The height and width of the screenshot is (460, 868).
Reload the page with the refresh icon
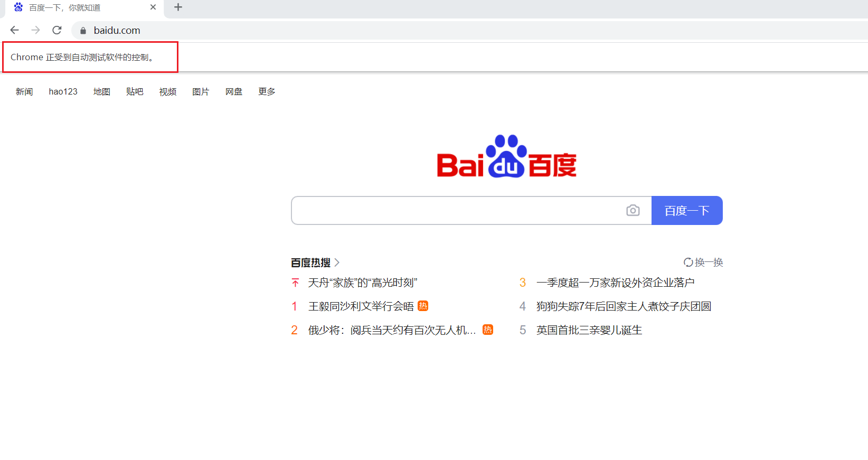57,30
